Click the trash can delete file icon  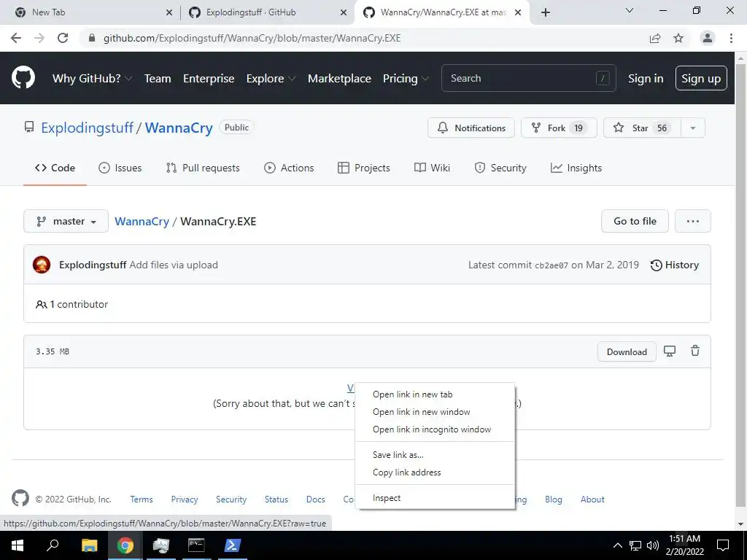[695, 351]
